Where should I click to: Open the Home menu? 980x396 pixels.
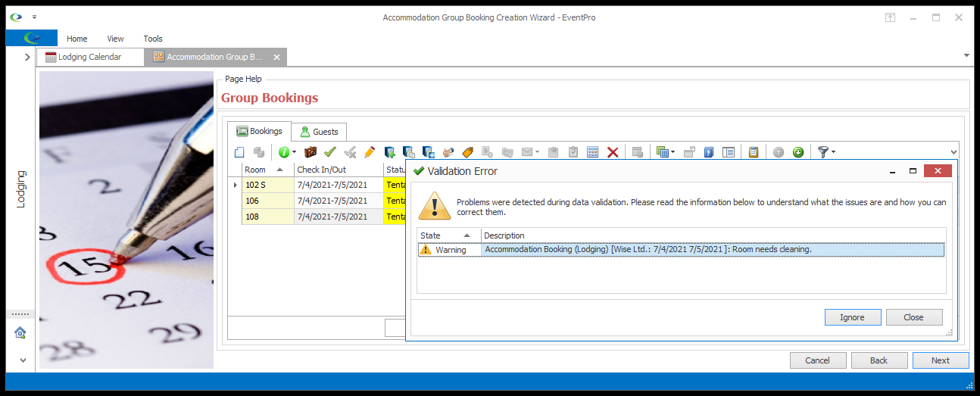(77, 39)
